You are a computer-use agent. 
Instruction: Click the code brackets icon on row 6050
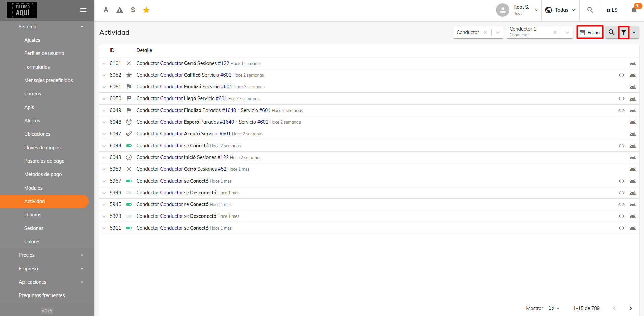click(x=622, y=98)
